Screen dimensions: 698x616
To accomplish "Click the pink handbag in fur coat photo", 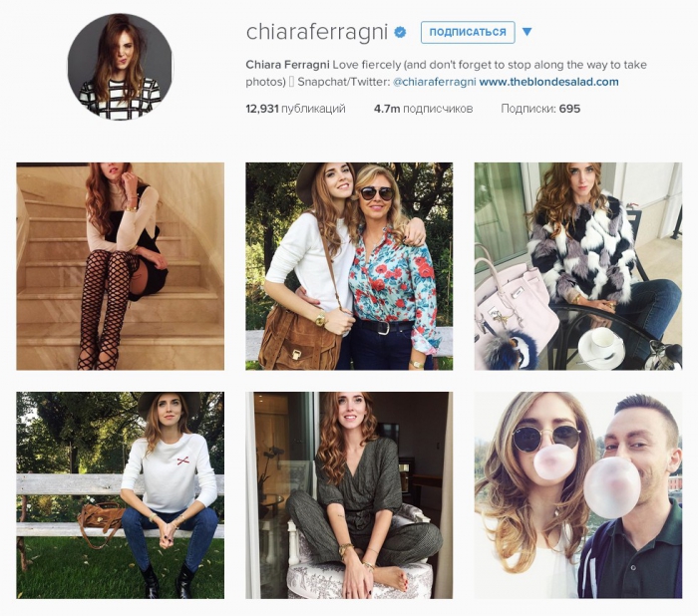I will point(517,303).
